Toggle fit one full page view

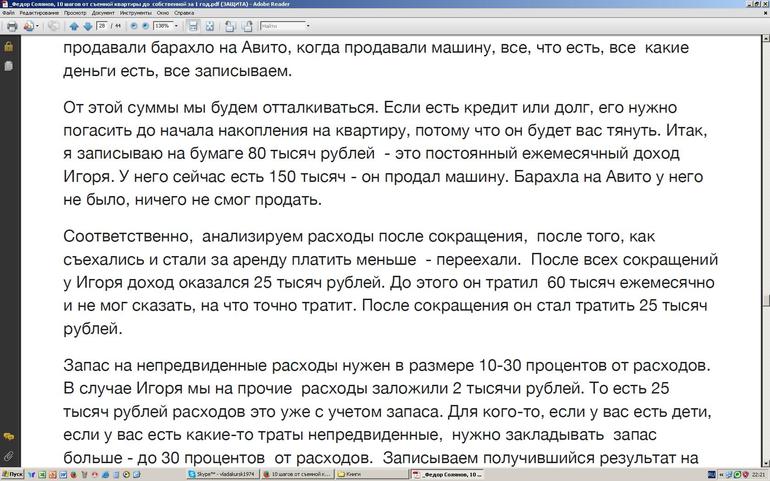pyautogui.click(x=207, y=26)
